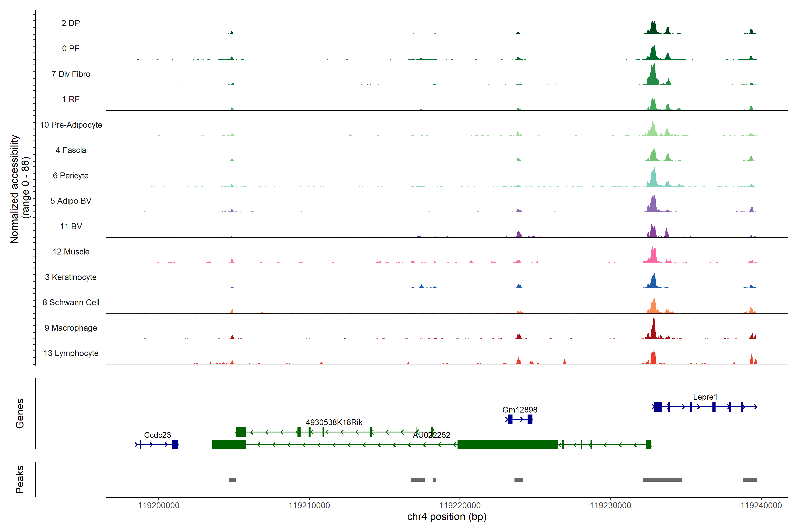Screen dimensions: 798x532
Task: Click the Gm12898 gene label
Action: (519, 409)
